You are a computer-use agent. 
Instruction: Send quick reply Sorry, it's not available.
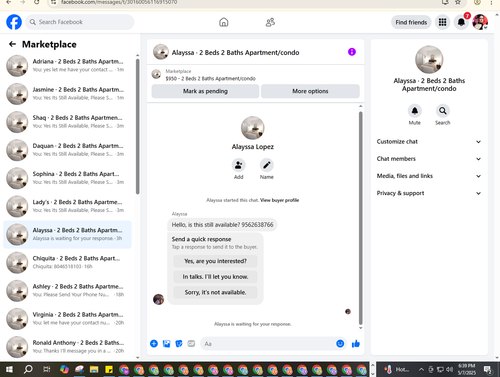tap(215, 292)
